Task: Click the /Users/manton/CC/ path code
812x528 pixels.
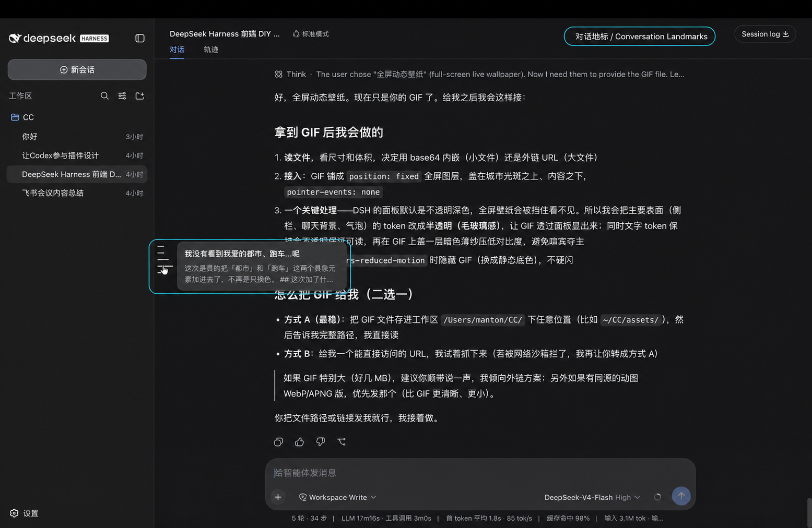Action: pos(483,320)
